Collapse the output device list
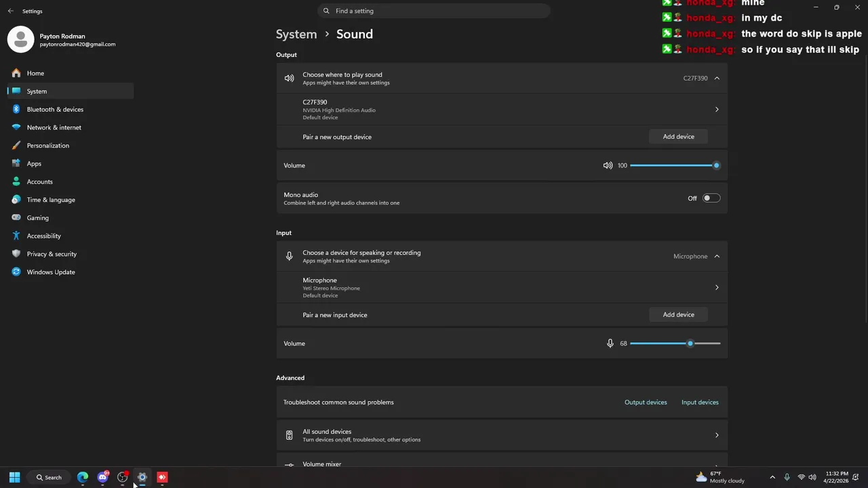Screen dimensions: 868x488 click(717, 78)
